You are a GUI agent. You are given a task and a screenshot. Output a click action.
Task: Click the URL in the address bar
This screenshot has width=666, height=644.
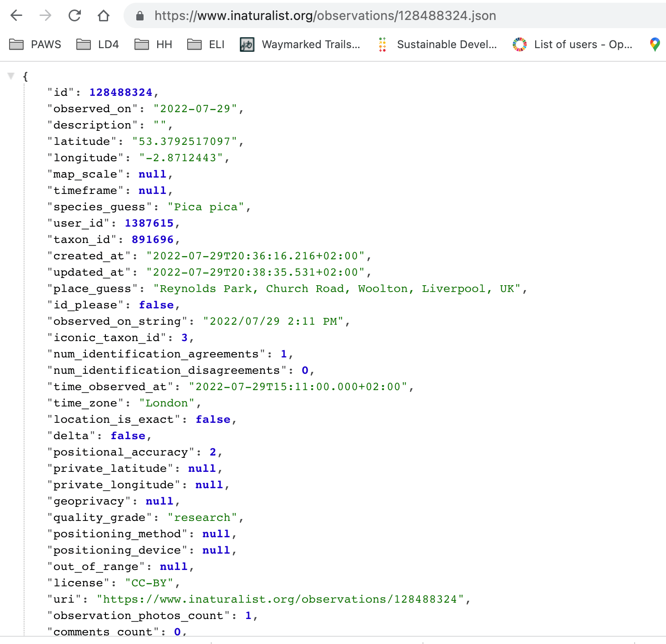coord(325,16)
